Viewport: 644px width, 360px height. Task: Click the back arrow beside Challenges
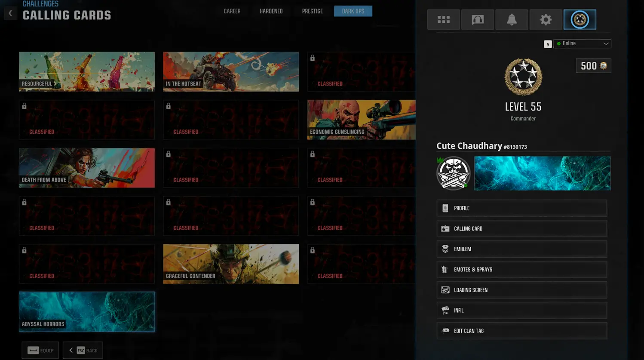point(10,13)
